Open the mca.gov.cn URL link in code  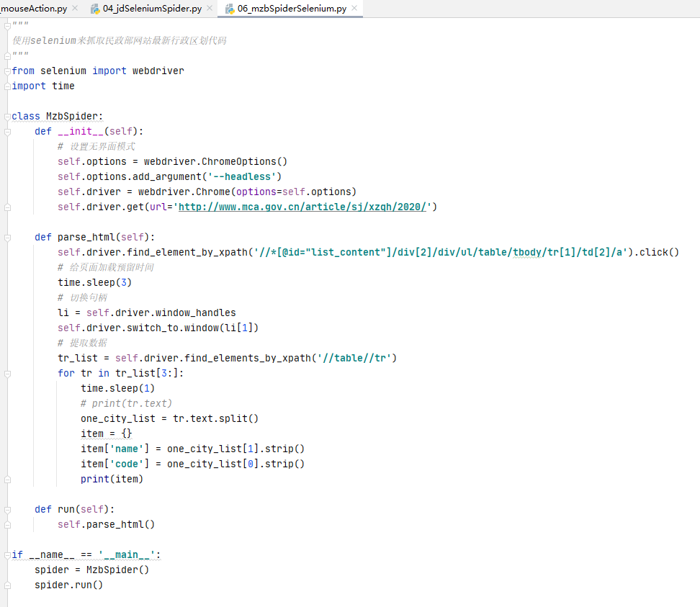302,207
